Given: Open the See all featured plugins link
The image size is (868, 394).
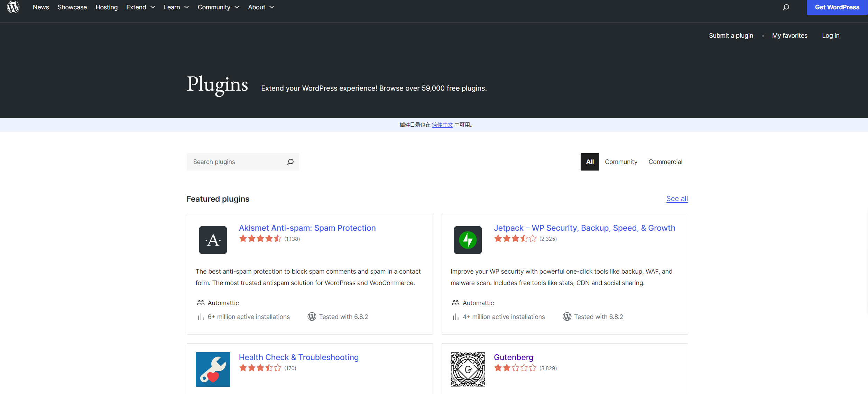Looking at the screenshot, I should tap(677, 199).
